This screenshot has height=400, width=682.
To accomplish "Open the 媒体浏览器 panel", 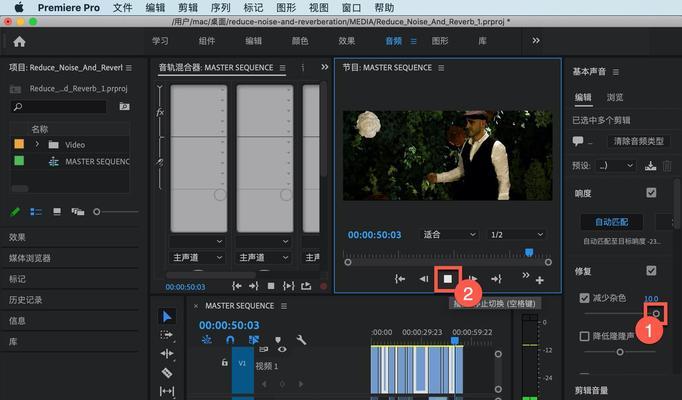I will pos(30,258).
